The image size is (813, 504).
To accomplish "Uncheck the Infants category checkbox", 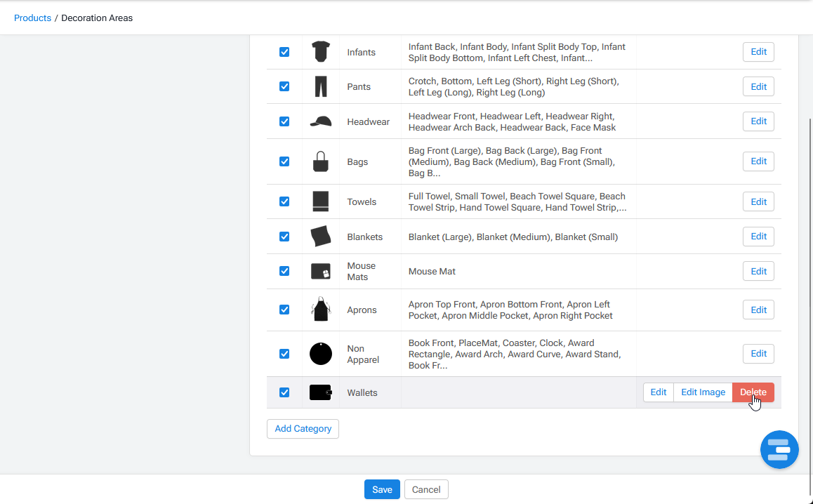I will (284, 52).
